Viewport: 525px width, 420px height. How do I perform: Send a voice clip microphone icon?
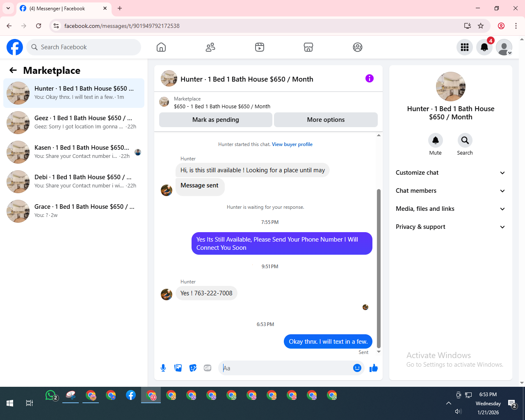[x=163, y=368]
